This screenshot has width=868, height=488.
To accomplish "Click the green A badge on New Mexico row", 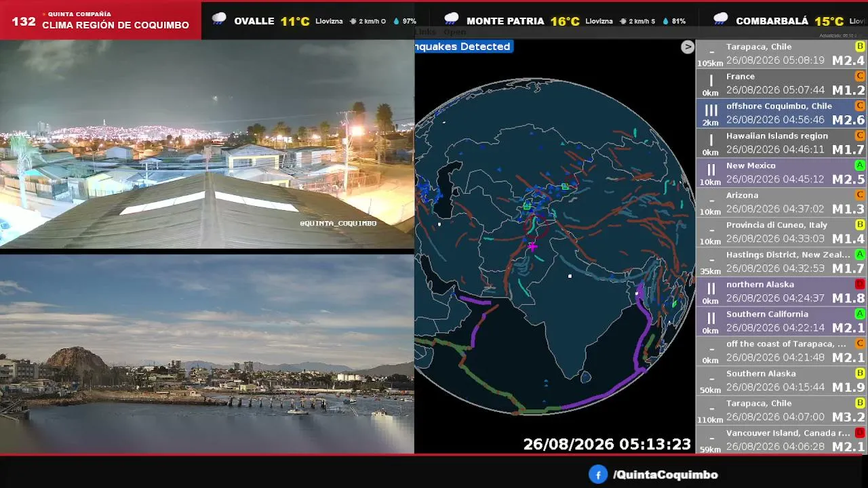I will (x=860, y=165).
